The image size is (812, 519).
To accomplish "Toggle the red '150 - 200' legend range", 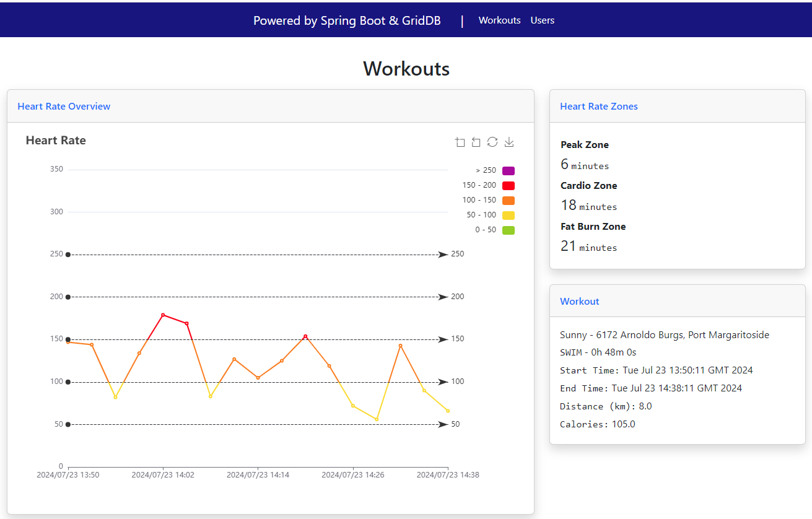I will 508,186.
